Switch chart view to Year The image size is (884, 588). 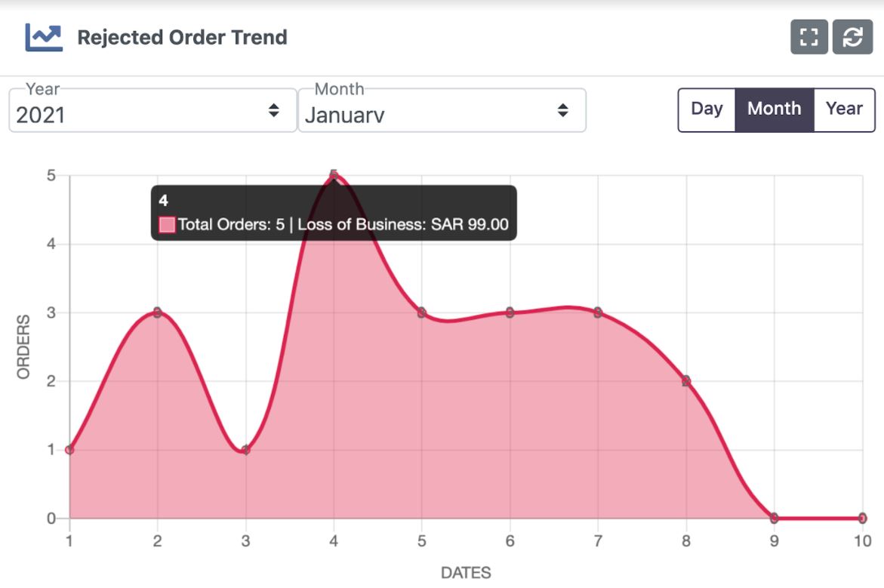pos(844,109)
